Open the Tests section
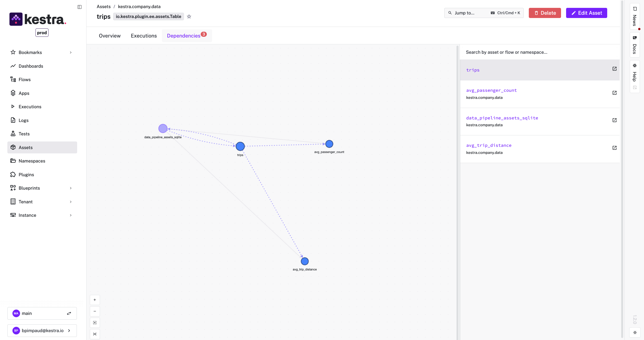 click(24, 134)
